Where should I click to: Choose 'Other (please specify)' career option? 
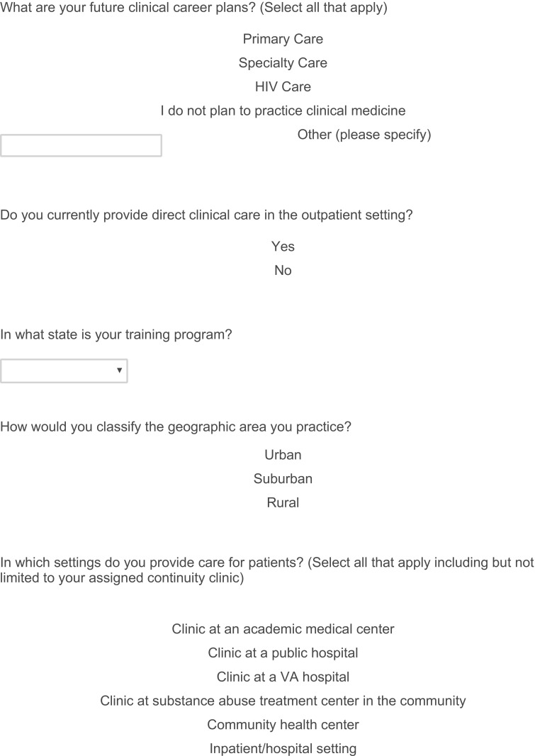[x=364, y=135]
